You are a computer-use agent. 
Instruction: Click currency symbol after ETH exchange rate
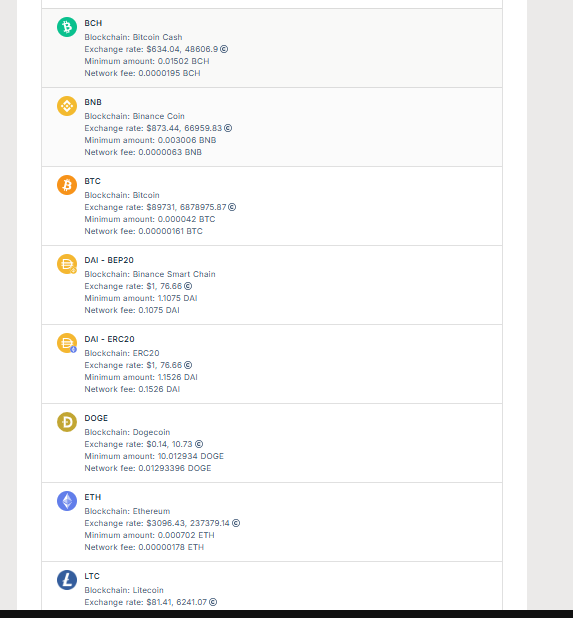[x=236, y=523]
